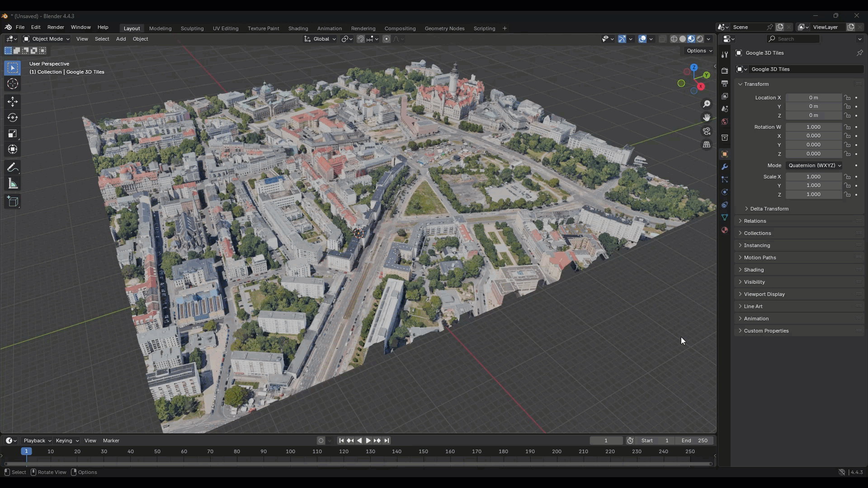Open the Object Mode dropdown
868x488 pixels.
tap(46, 39)
